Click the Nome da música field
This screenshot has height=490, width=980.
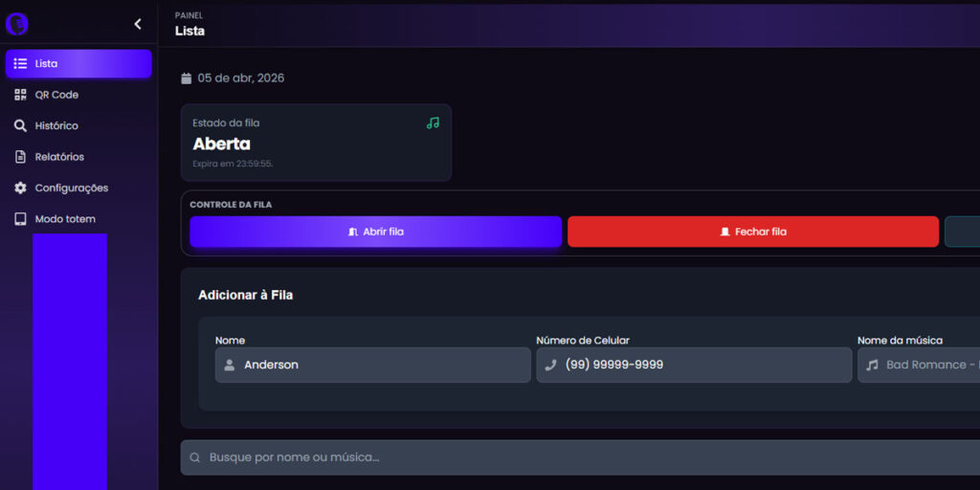pyautogui.click(x=919, y=365)
